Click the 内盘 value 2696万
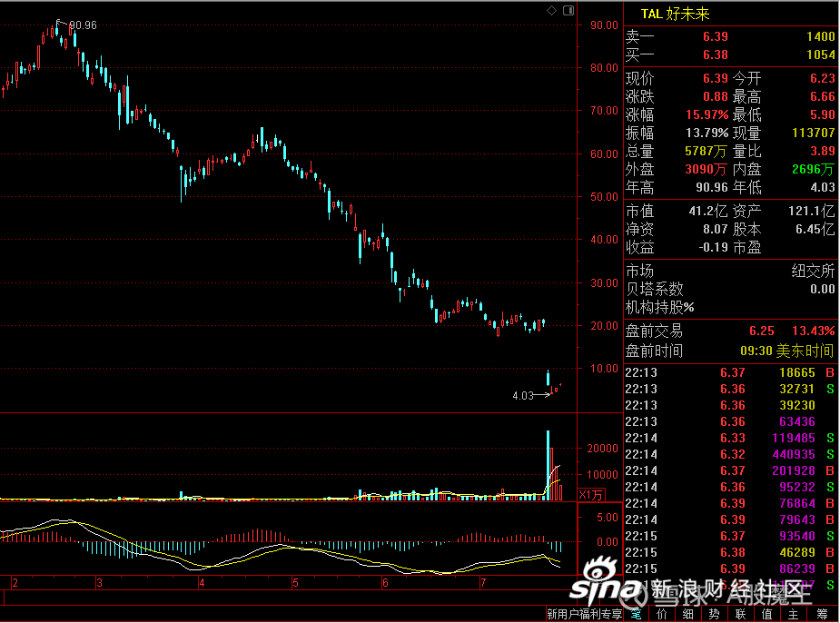This screenshot has height=623, width=840. [x=814, y=169]
